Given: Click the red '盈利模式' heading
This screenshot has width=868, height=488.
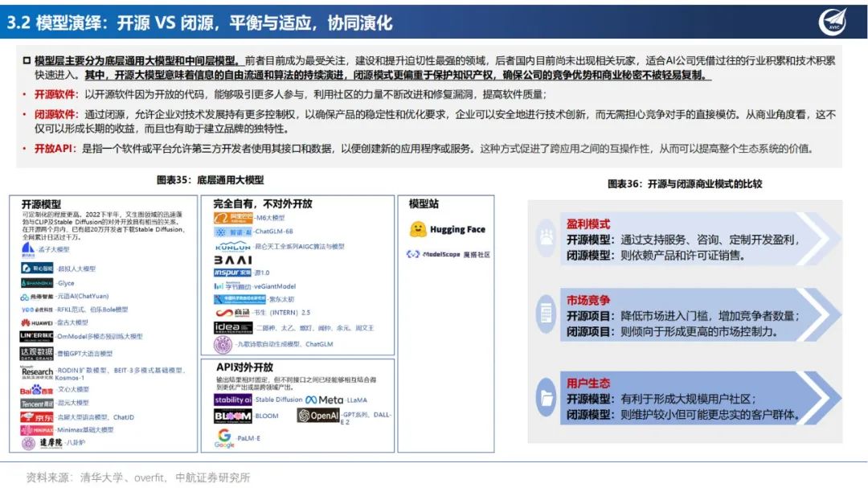Looking at the screenshot, I should point(588,223).
